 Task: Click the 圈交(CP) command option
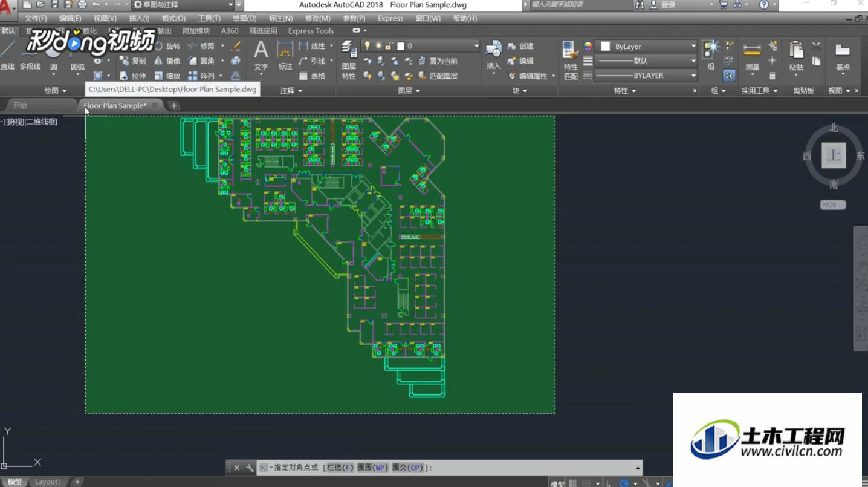pyautogui.click(x=407, y=468)
